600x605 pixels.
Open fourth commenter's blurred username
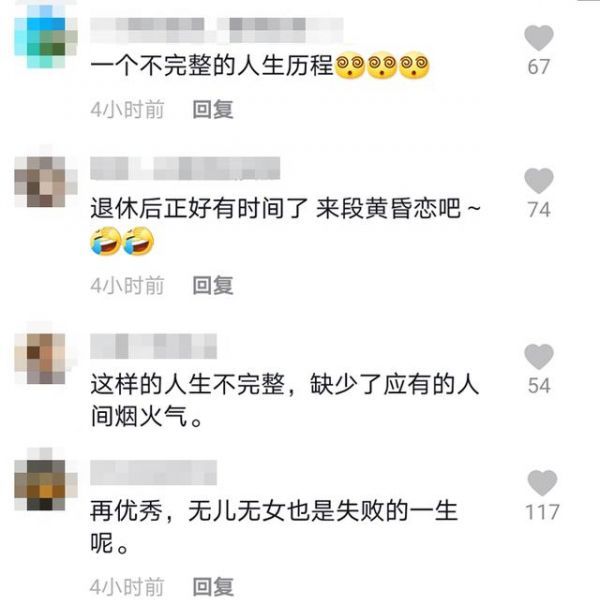tap(154, 473)
